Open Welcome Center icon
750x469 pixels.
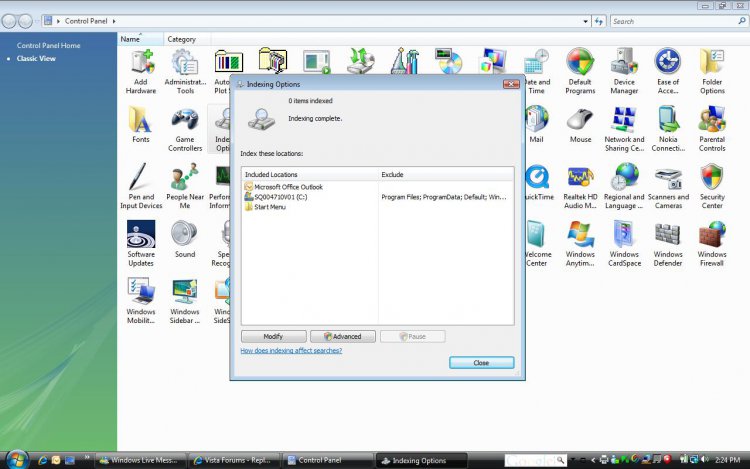tap(538, 244)
